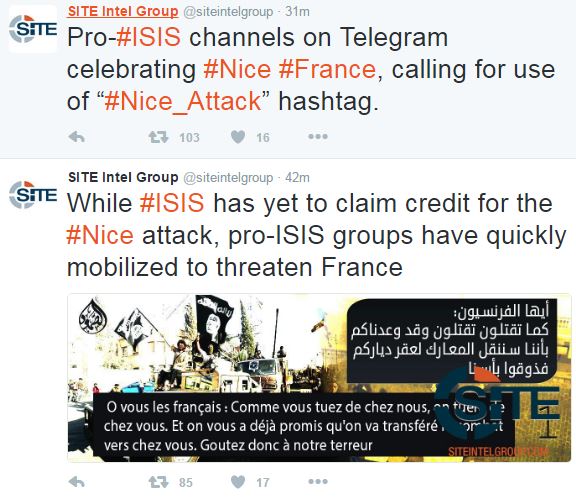
Task: Open SITE Intel Group name on first tweet
Action: (x=123, y=11)
